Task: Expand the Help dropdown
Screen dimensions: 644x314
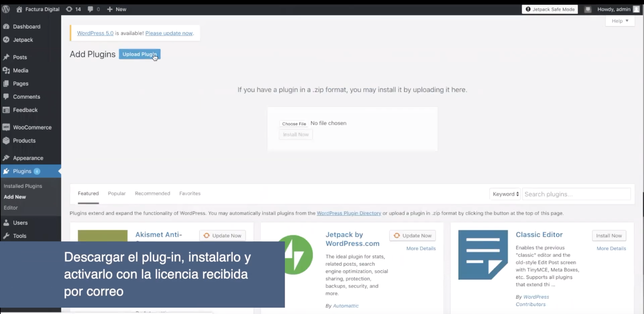Action: click(620, 21)
